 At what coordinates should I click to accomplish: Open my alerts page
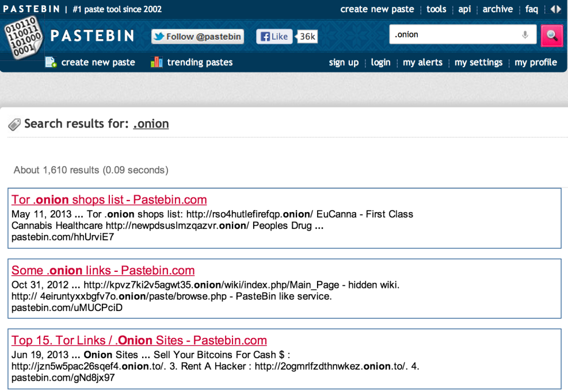[422, 62]
